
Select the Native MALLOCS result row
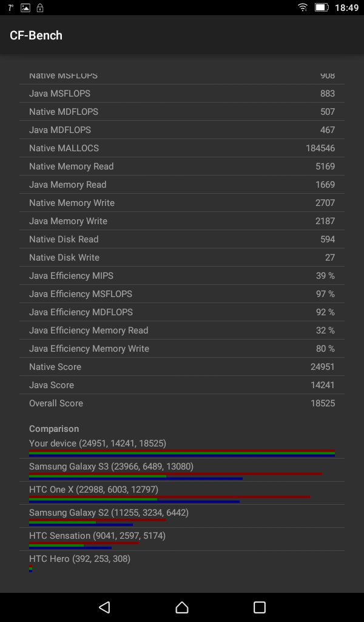click(x=182, y=148)
